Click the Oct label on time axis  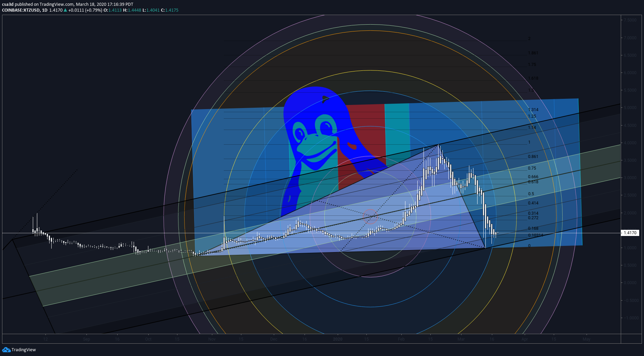tap(148, 339)
